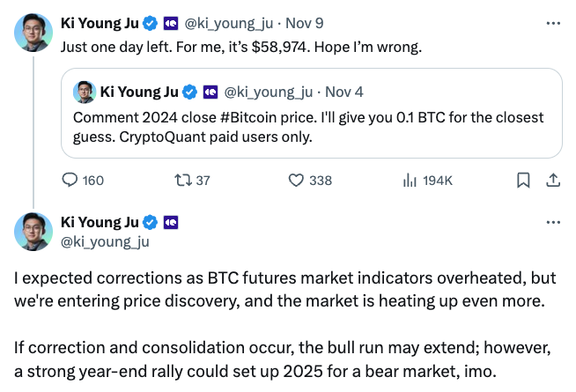Open Ki Young Ju's top profile avatar
Screen dimensions: 576x392
(33, 32)
